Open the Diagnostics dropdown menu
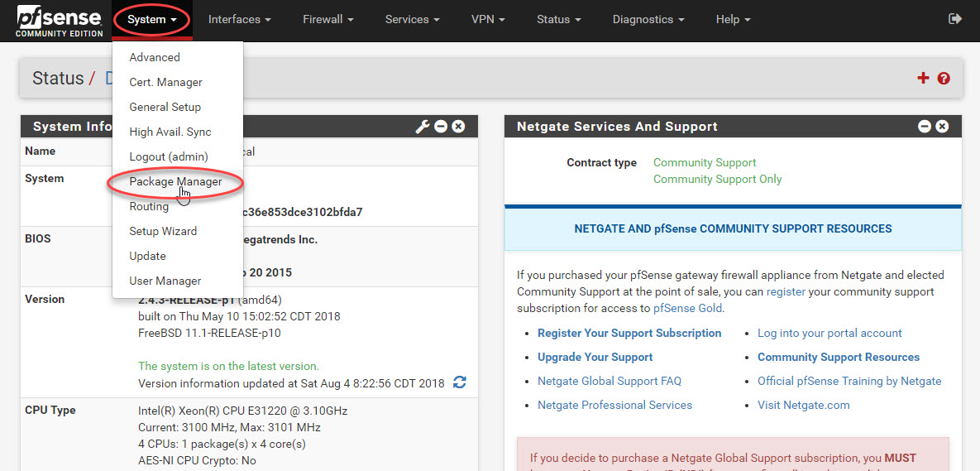 [648, 19]
